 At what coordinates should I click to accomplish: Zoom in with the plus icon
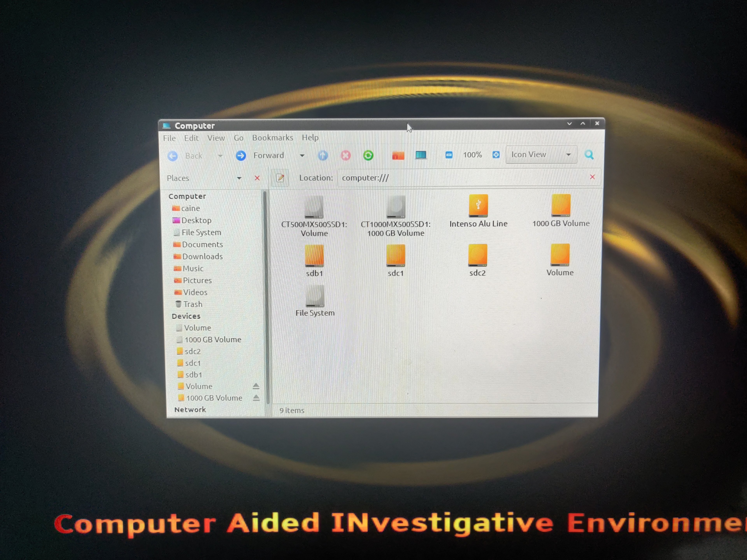tap(496, 155)
